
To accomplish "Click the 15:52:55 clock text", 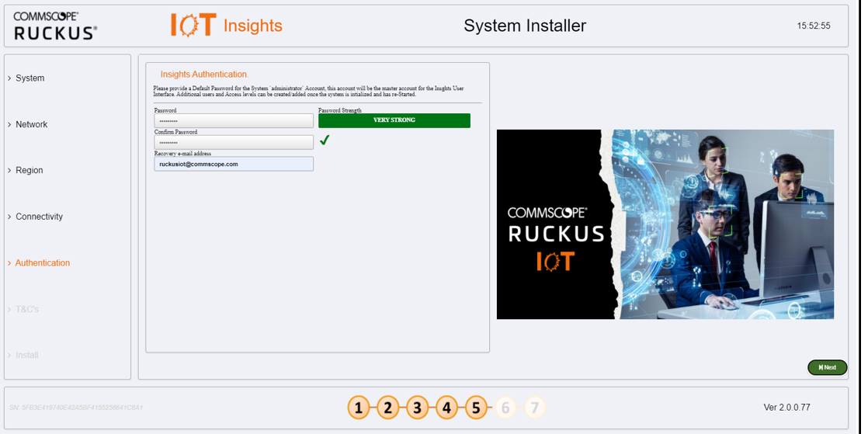I will tap(814, 26).
